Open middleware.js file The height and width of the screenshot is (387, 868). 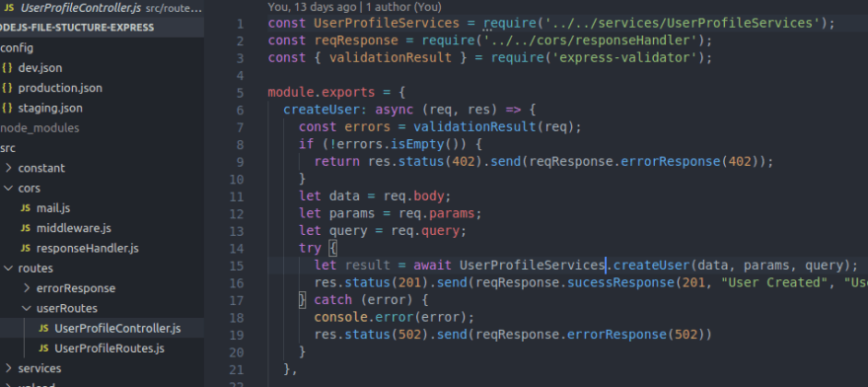coord(74,228)
